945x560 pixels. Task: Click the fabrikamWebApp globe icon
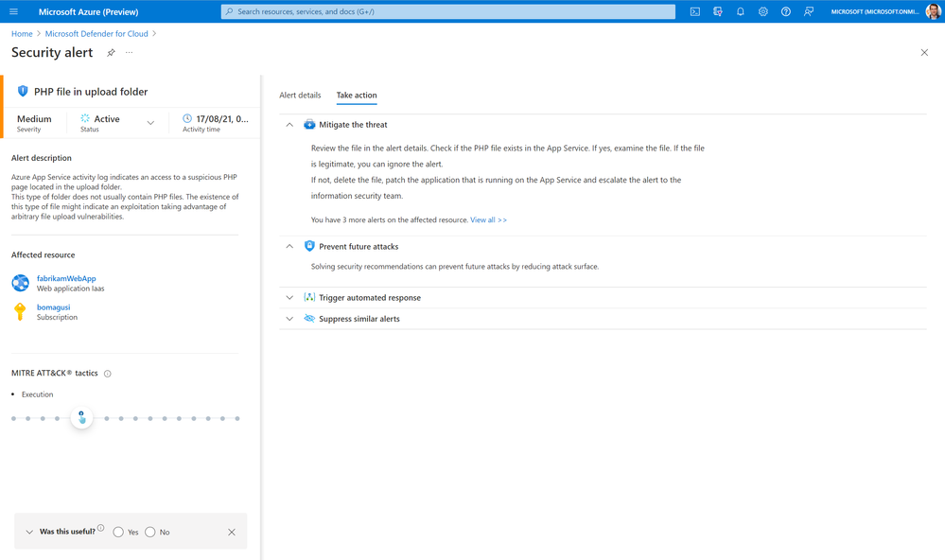21,282
